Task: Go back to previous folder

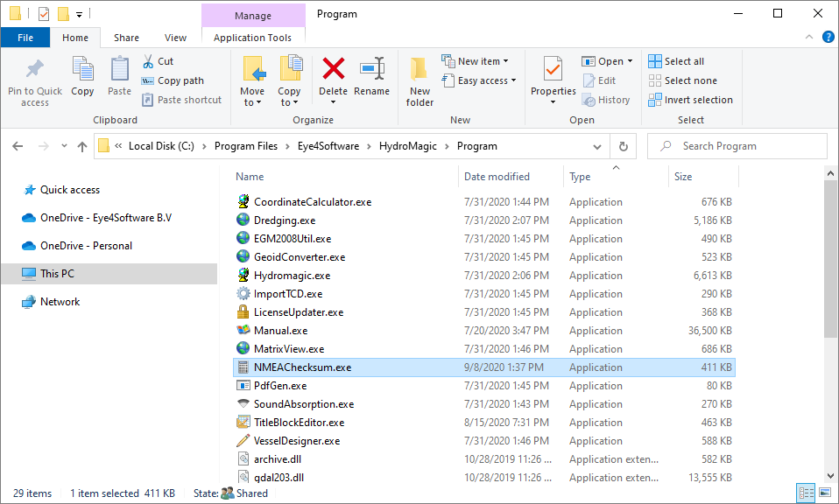Action: 18,146
